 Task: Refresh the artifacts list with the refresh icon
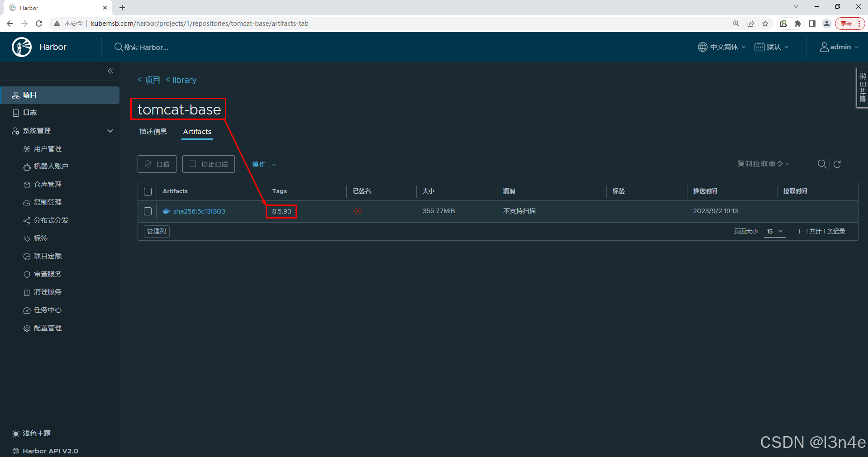(x=838, y=164)
